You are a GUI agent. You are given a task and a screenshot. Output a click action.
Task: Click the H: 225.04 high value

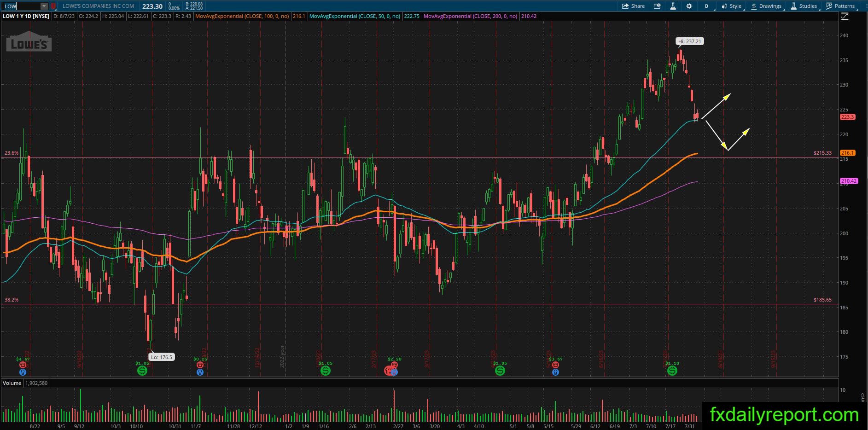(x=113, y=16)
